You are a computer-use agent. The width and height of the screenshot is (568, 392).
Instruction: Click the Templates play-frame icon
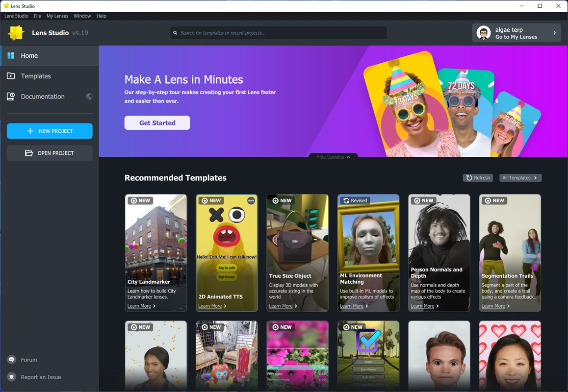point(11,76)
